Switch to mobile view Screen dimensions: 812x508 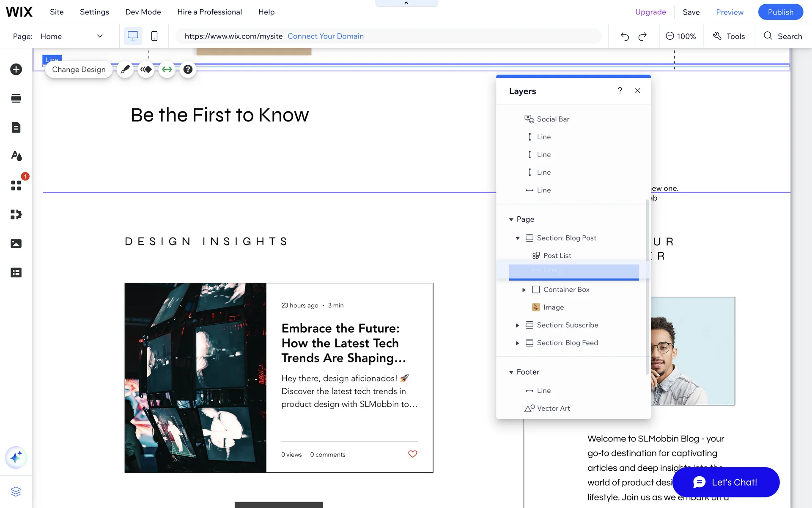click(154, 36)
